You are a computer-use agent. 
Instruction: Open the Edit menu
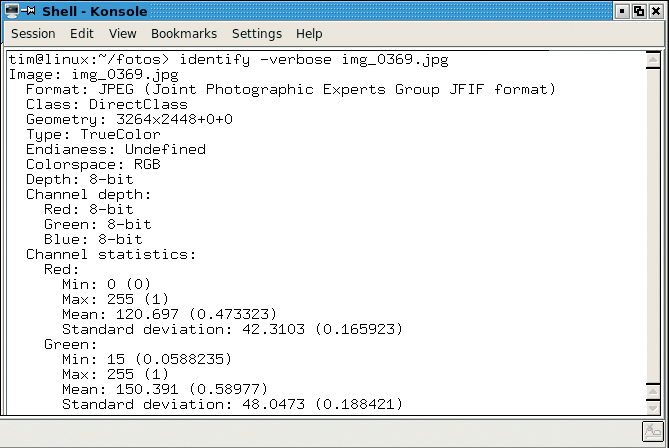pos(81,34)
